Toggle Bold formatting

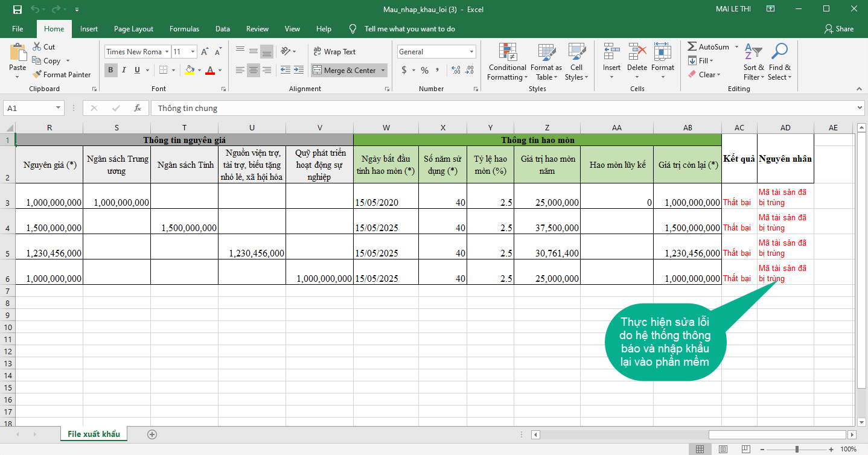pos(110,70)
